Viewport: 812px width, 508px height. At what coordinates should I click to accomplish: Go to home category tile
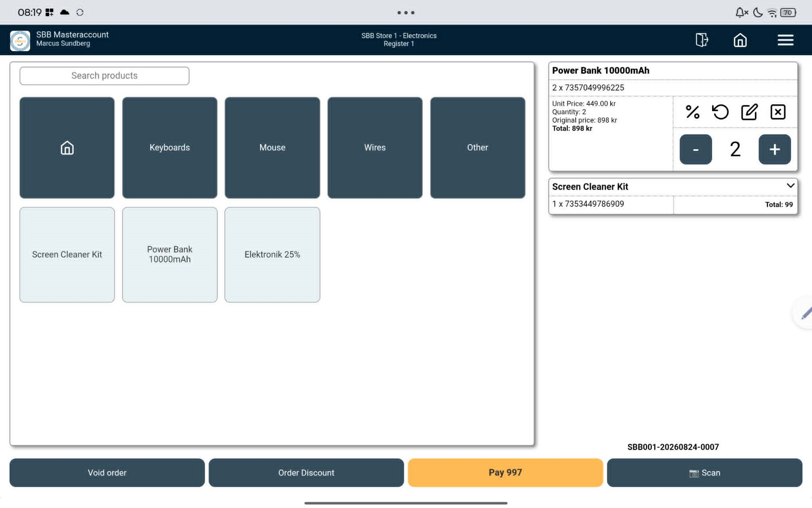67,148
